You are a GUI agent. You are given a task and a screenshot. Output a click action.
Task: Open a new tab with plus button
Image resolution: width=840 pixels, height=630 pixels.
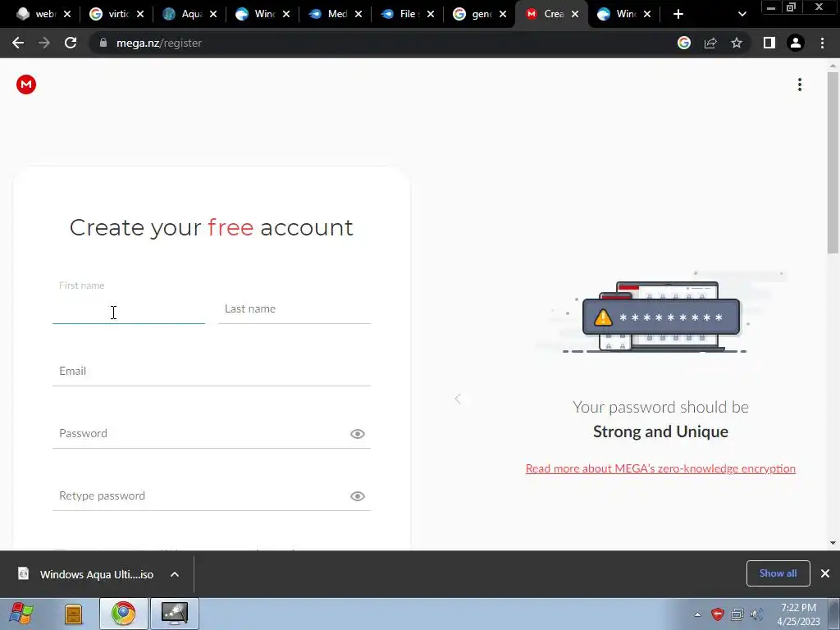(x=678, y=14)
